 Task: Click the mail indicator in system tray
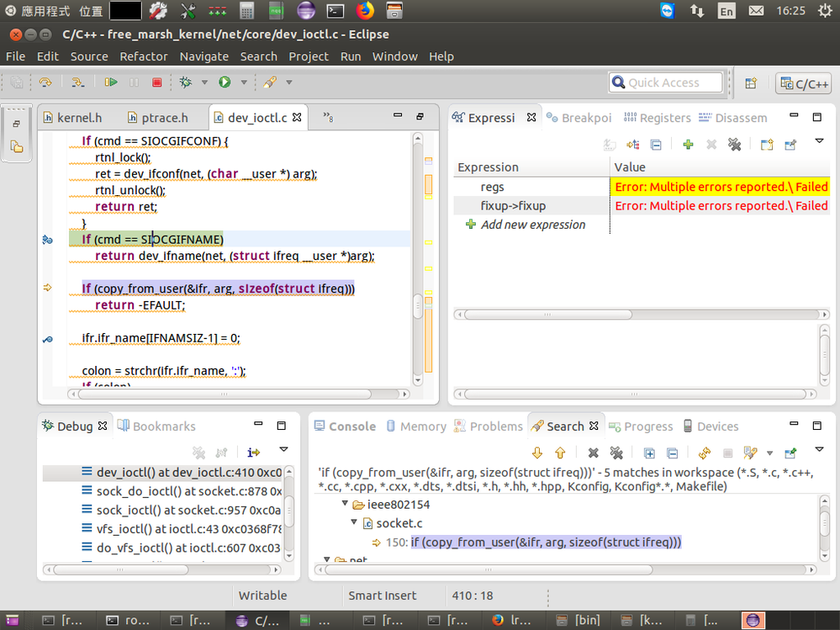(x=756, y=11)
